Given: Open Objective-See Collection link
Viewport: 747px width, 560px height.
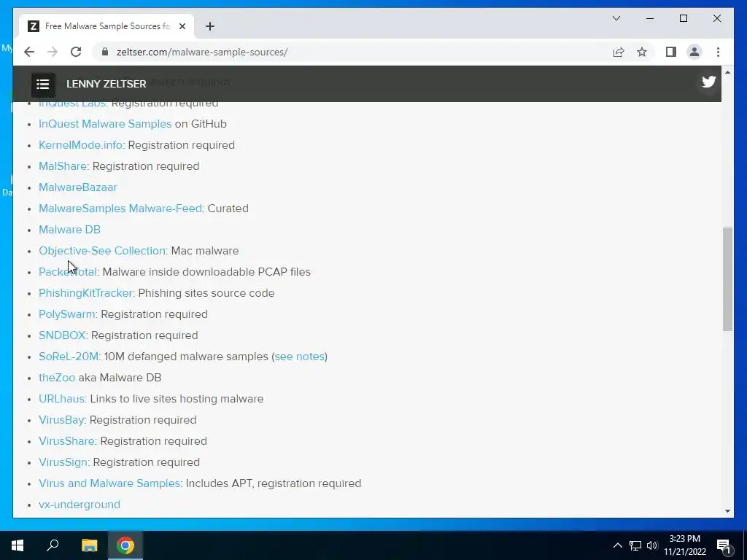Looking at the screenshot, I should click(x=102, y=251).
